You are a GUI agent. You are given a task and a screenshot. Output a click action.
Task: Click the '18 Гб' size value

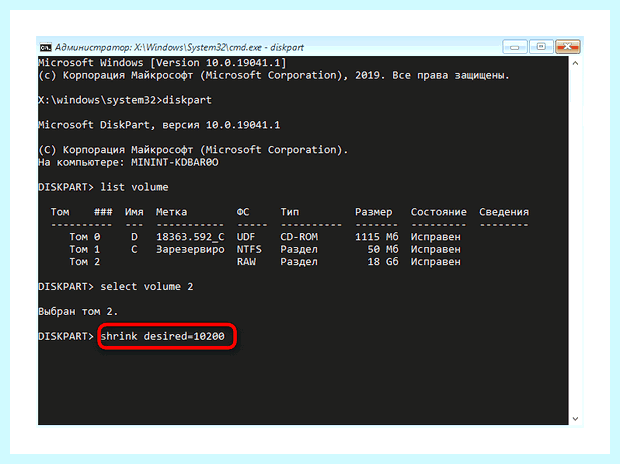tap(383, 262)
